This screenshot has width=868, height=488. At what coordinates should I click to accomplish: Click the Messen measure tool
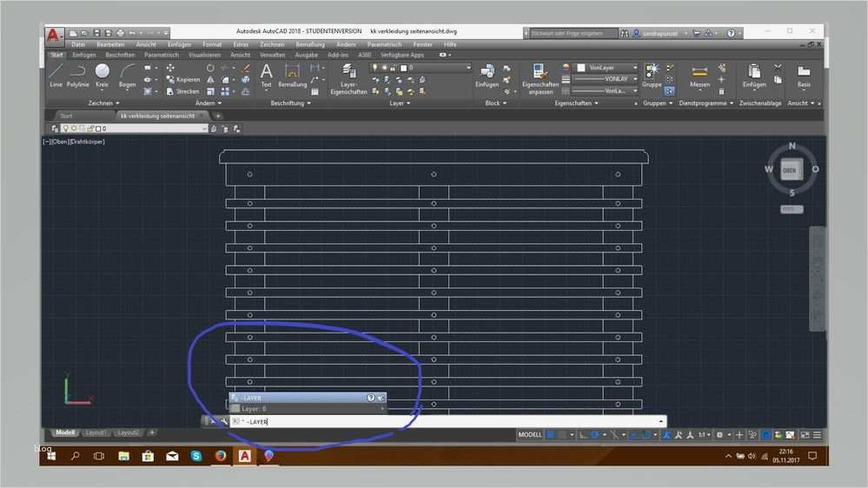pyautogui.click(x=699, y=75)
